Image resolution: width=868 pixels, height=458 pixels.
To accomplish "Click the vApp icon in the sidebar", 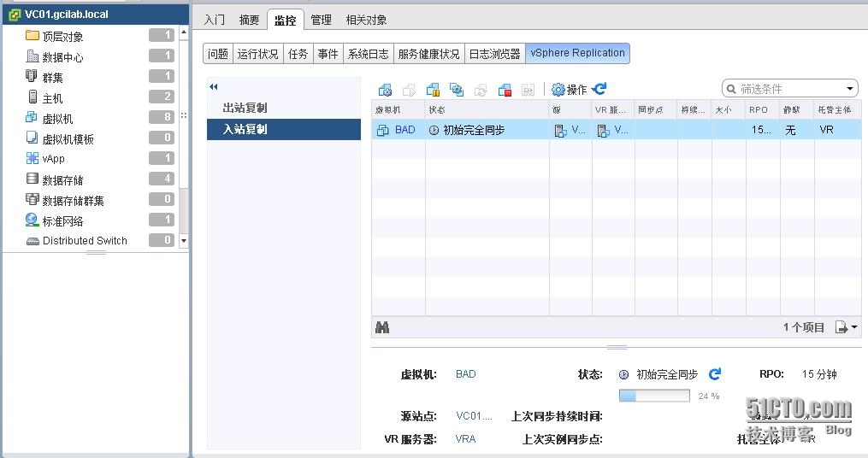I will 32,158.
